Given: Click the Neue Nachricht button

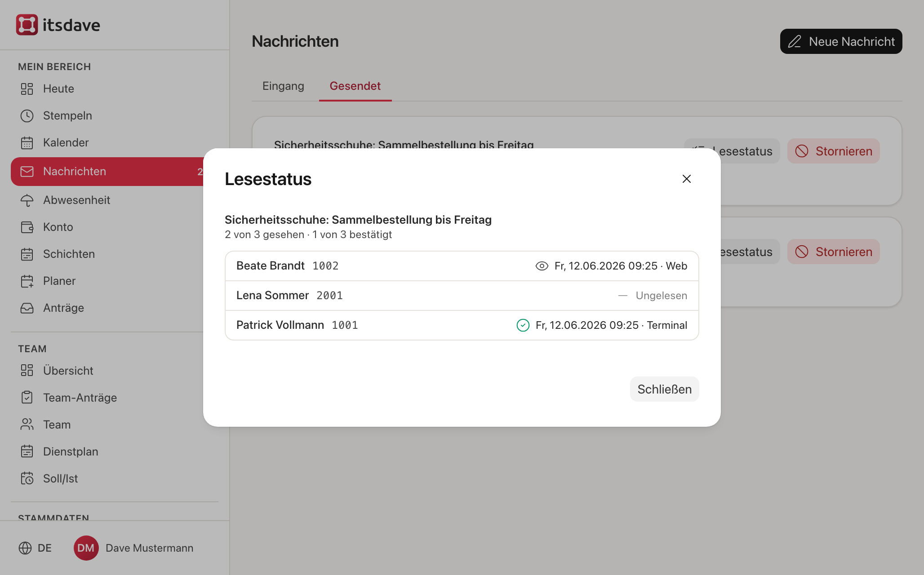Looking at the screenshot, I should [x=841, y=41].
